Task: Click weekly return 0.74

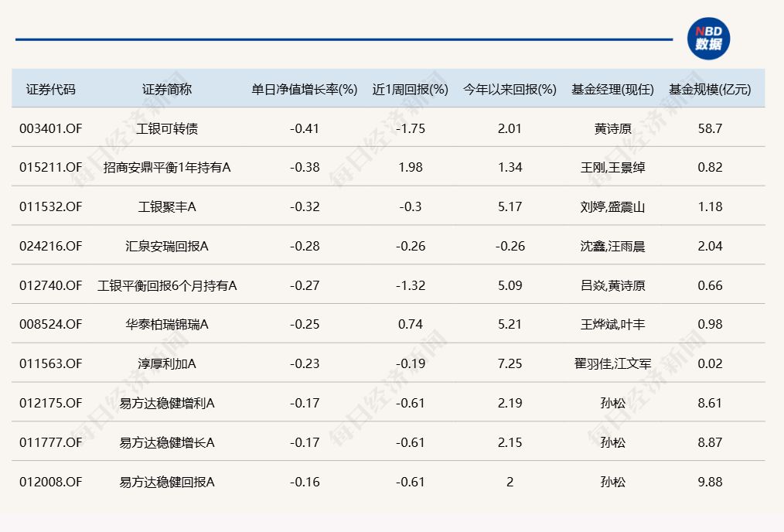Action: point(411,325)
